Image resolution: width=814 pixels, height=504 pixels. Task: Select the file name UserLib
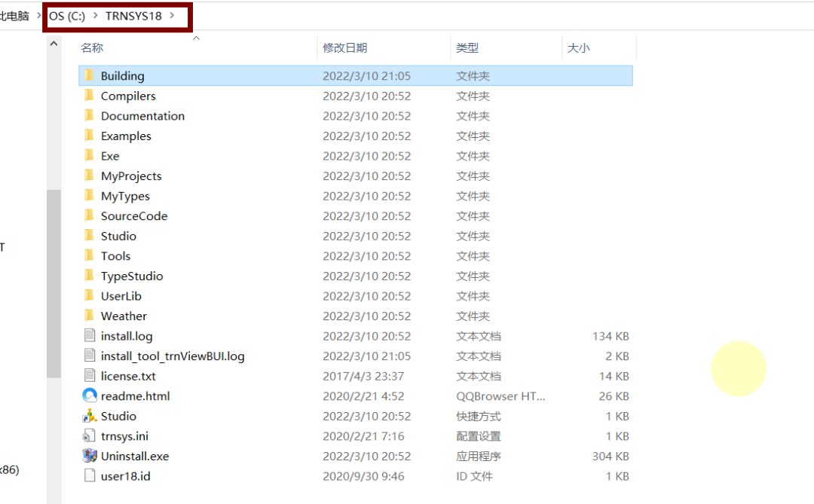(121, 296)
